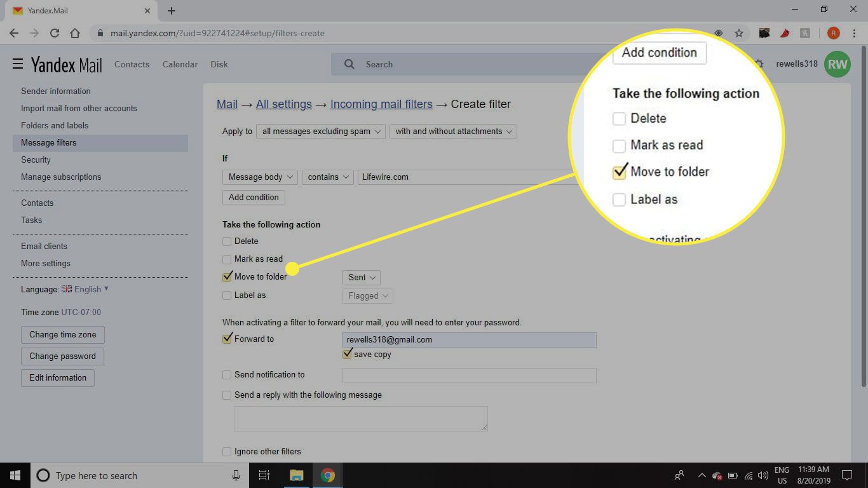Tick the Label as checkbox
This screenshot has width=868, height=488.
(x=227, y=295)
